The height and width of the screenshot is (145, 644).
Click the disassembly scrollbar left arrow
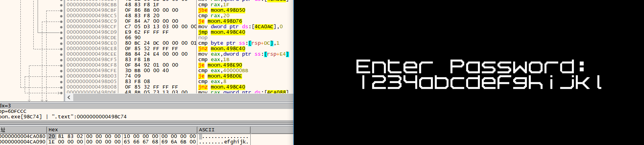click(x=69, y=97)
